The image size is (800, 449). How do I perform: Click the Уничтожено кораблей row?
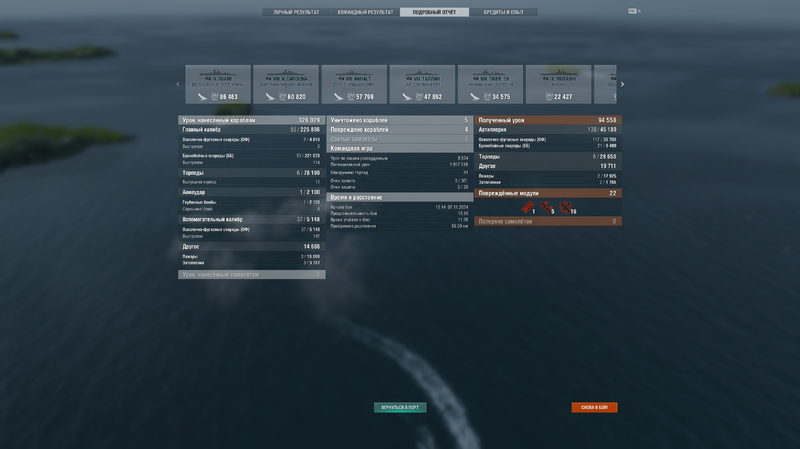pyautogui.click(x=399, y=120)
